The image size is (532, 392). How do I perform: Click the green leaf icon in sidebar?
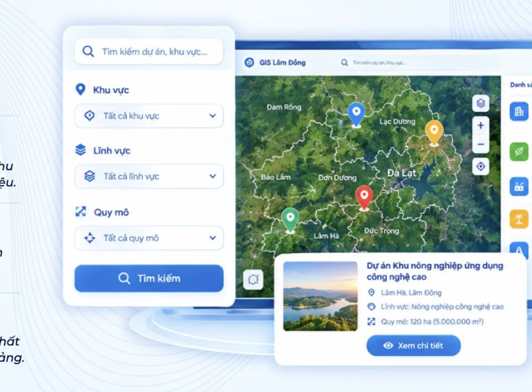coord(519,151)
